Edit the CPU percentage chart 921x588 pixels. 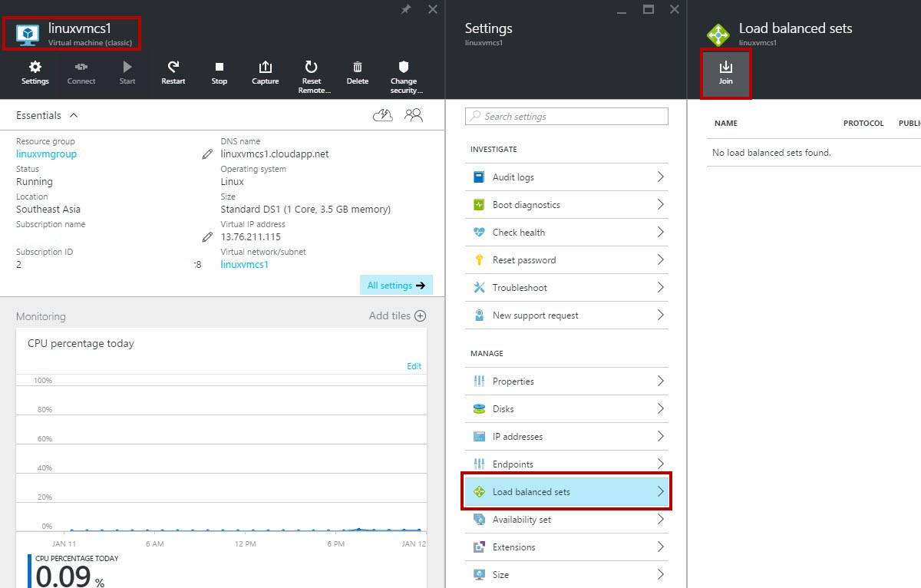[414, 366]
